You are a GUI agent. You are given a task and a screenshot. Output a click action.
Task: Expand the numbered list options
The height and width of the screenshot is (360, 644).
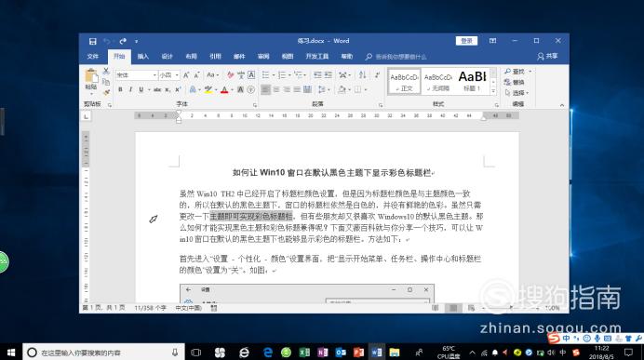pos(289,75)
